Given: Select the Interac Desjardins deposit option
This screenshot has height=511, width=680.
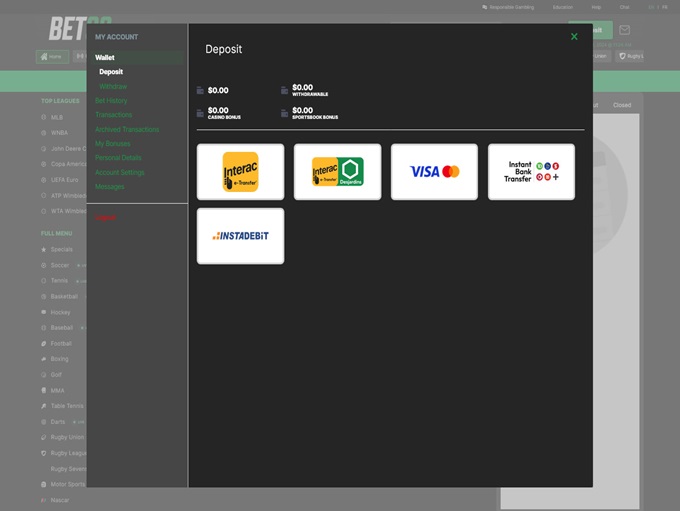Looking at the screenshot, I should pyautogui.click(x=337, y=172).
